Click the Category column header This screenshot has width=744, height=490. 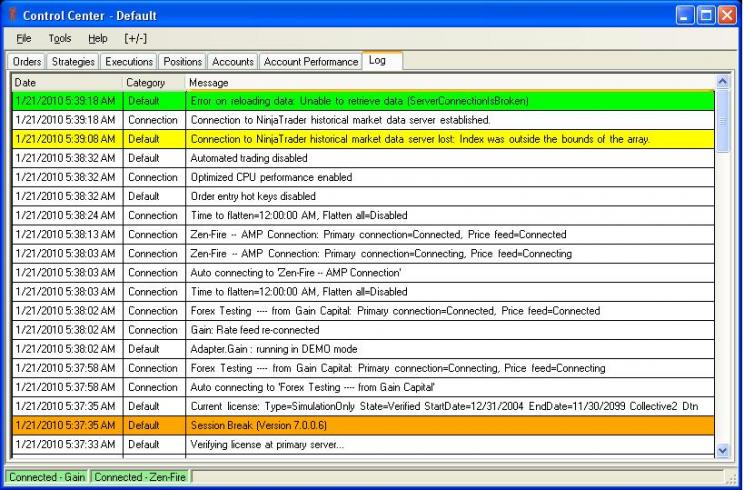(154, 83)
